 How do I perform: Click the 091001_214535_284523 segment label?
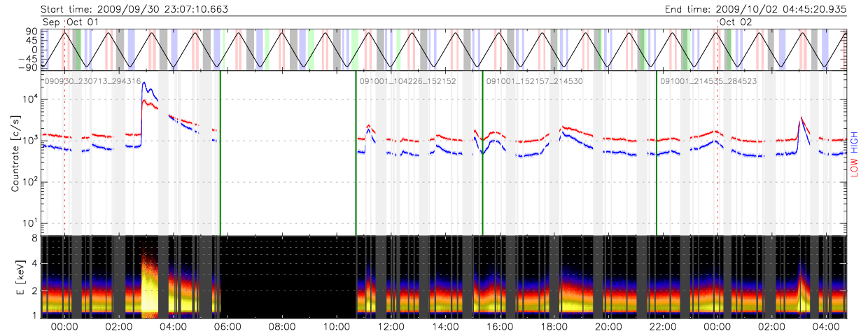point(710,81)
